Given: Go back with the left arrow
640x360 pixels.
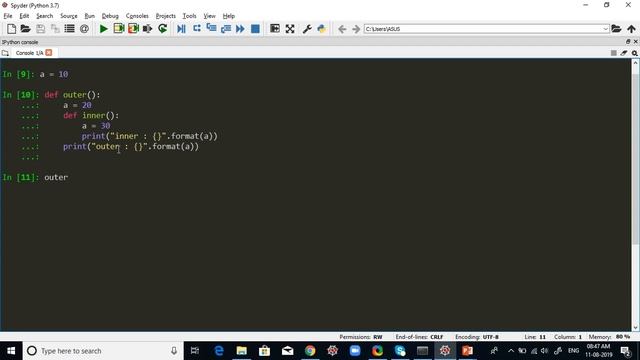Looking at the screenshot, I should pos(342,29).
